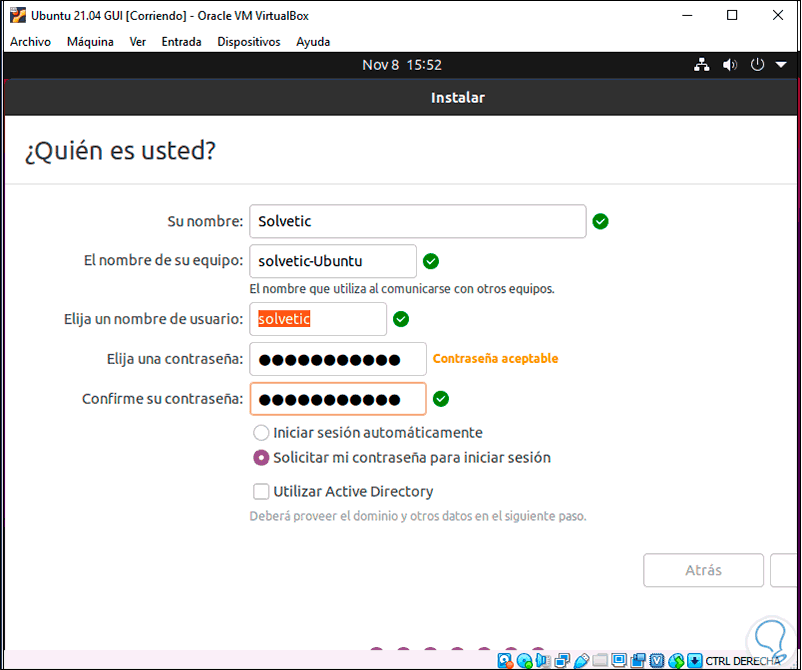Click the green checkmark beside username field
This screenshot has height=670, width=802.
pos(400,319)
